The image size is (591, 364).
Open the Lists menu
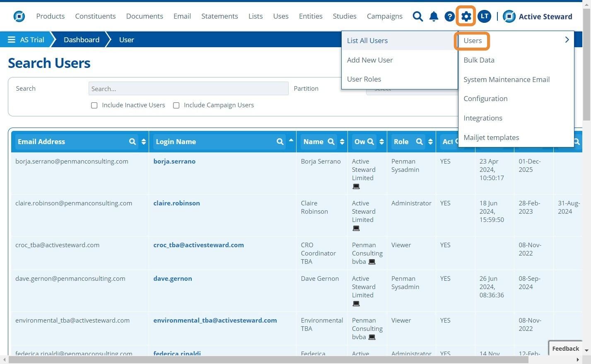(x=256, y=16)
